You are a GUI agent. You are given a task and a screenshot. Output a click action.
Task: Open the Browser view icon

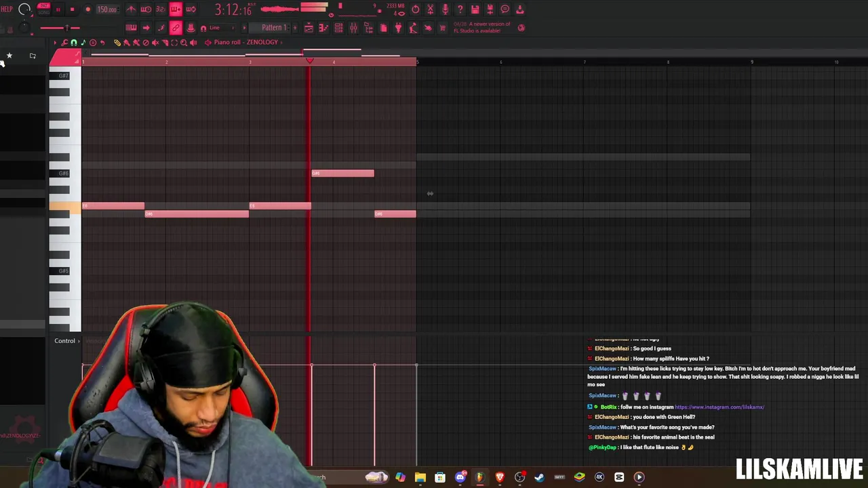[x=368, y=28]
